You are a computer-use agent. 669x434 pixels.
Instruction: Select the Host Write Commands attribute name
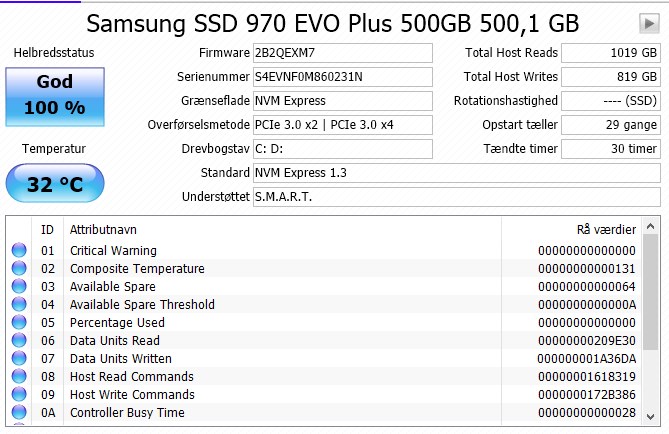coord(132,394)
